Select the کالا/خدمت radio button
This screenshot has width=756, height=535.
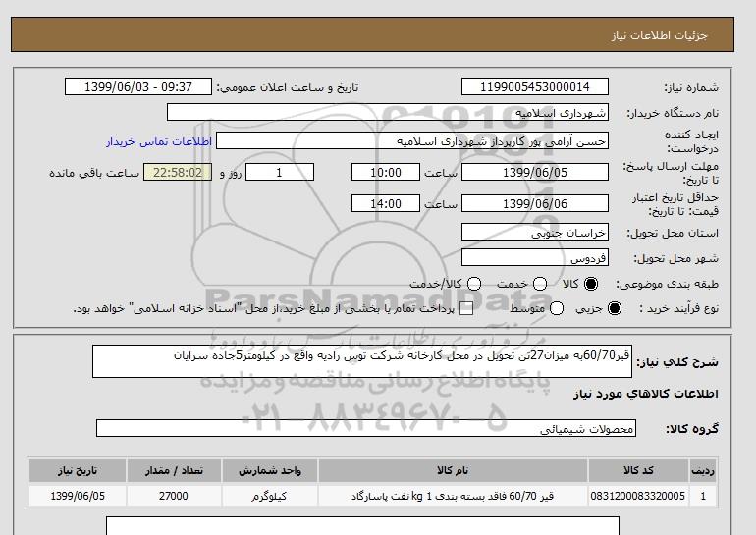pyautogui.click(x=474, y=284)
